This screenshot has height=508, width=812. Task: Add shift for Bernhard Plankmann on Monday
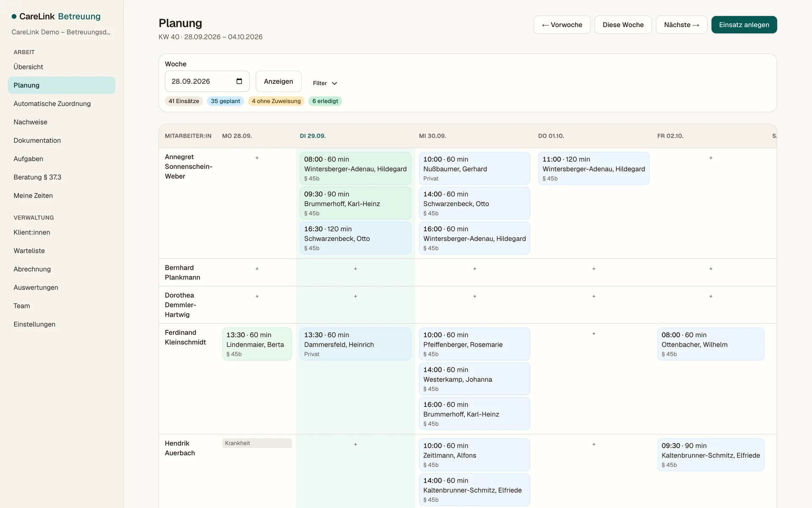click(257, 269)
